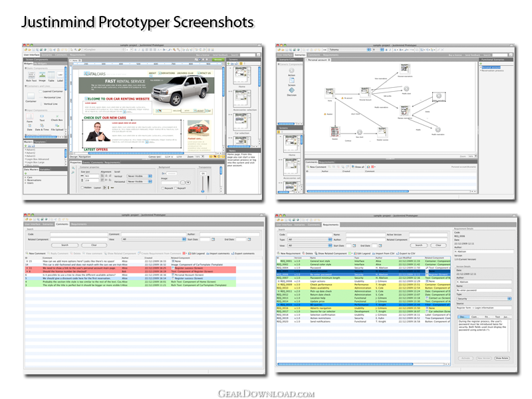This screenshot has width=532, height=399.
Task: Select the Layered Container widget
Action: pyautogui.click(x=51, y=91)
